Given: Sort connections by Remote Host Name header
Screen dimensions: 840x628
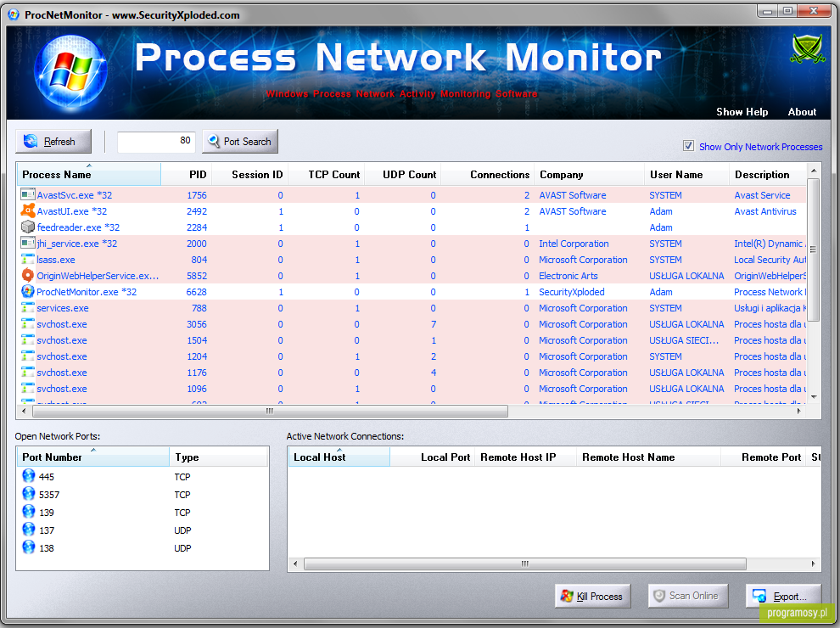Looking at the screenshot, I should pyautogui.click(x=649, y=457).
